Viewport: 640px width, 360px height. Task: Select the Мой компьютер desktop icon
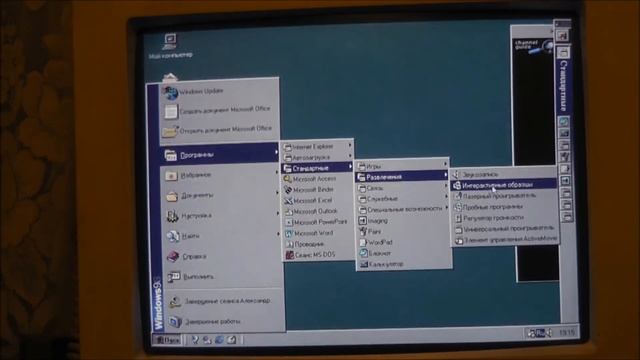(170, 46)
